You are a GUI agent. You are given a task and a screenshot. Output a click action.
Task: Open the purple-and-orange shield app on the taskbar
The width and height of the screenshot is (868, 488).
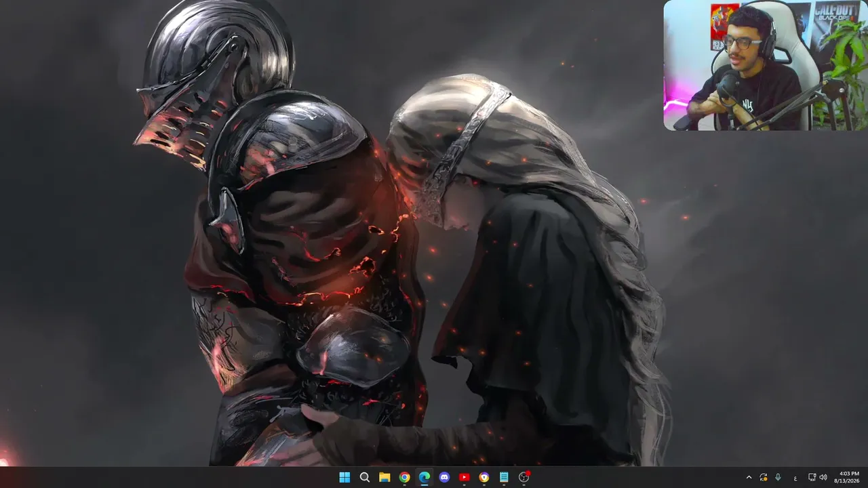[x=484, y=477]
